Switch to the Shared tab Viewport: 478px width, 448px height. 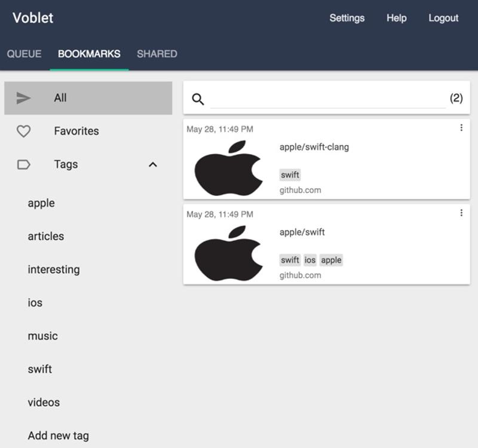(x=157, y=54)
